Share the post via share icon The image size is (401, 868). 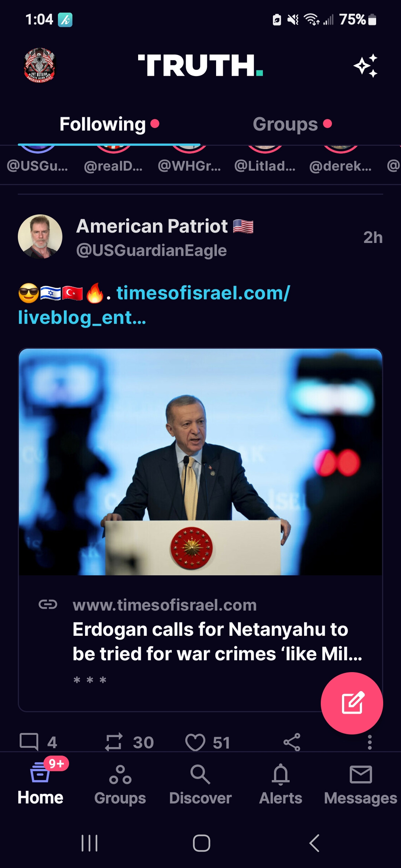[292, 742]
